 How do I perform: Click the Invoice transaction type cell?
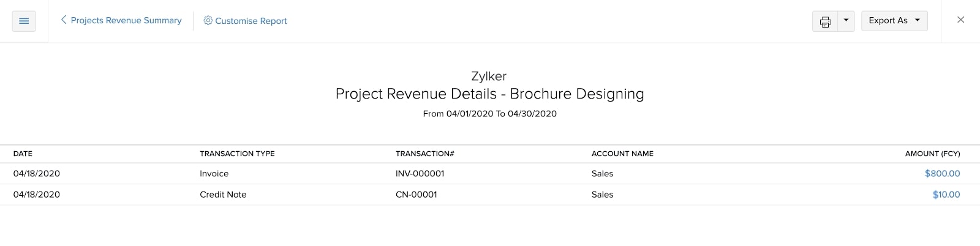click(x=214, y=174)
